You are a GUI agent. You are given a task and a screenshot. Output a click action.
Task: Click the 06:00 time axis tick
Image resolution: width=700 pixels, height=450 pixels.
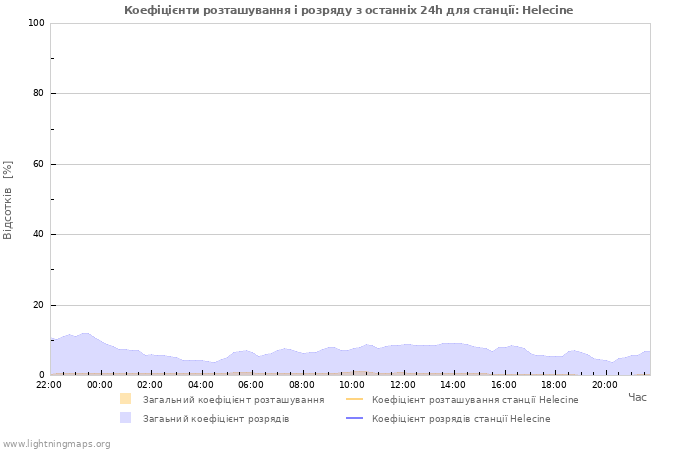(x=251, y=384)
